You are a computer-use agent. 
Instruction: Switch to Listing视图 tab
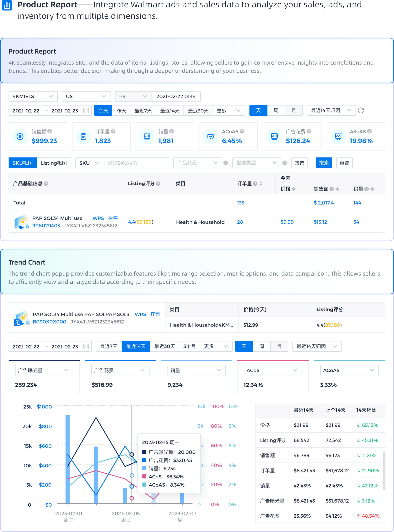[x=54, y=163]
